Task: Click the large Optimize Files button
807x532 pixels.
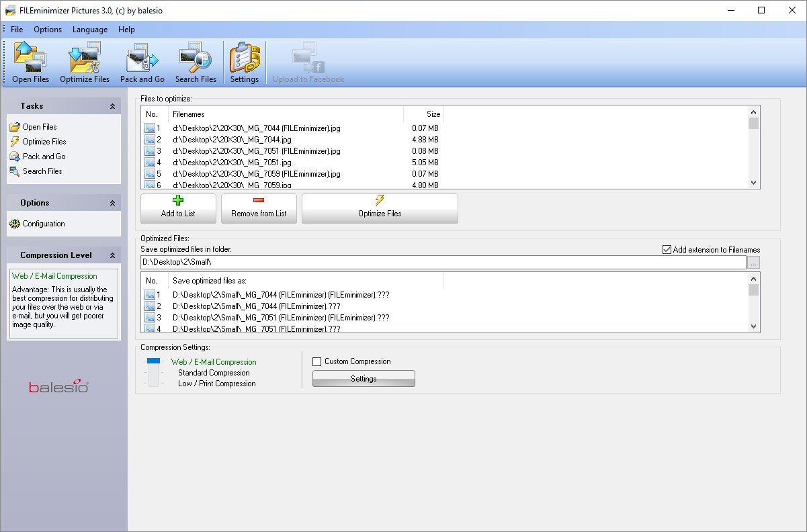Action: (x=380, y=208)
